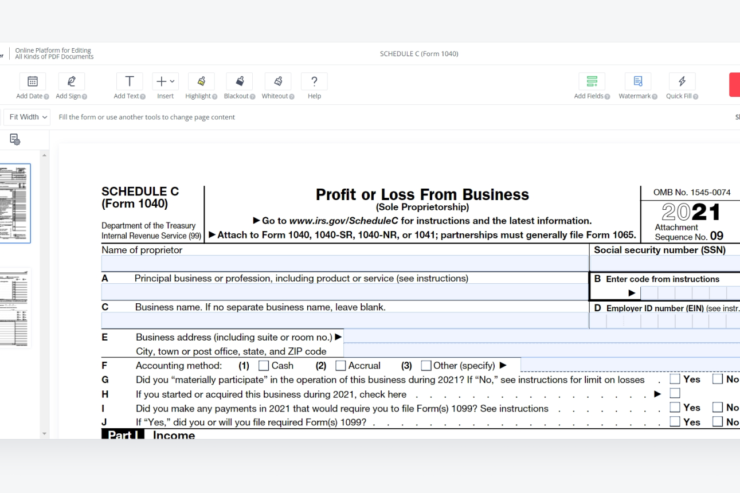740x493 pixels.
Task: Check the Cash accounting method box
Action: coord(264,366)
